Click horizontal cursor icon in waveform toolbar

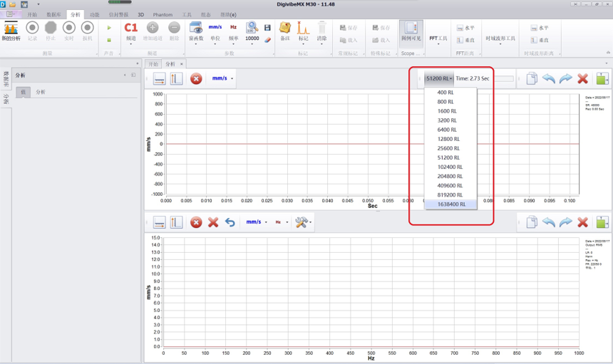(x=160, y=78)
